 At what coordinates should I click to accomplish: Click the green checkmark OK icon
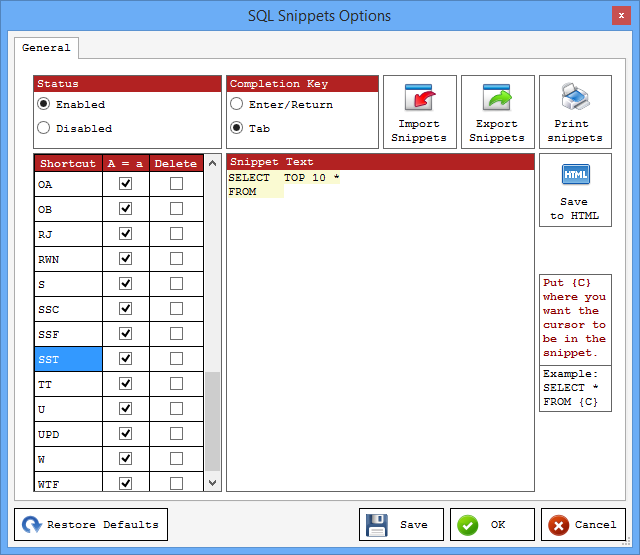[x=468, y=525]
